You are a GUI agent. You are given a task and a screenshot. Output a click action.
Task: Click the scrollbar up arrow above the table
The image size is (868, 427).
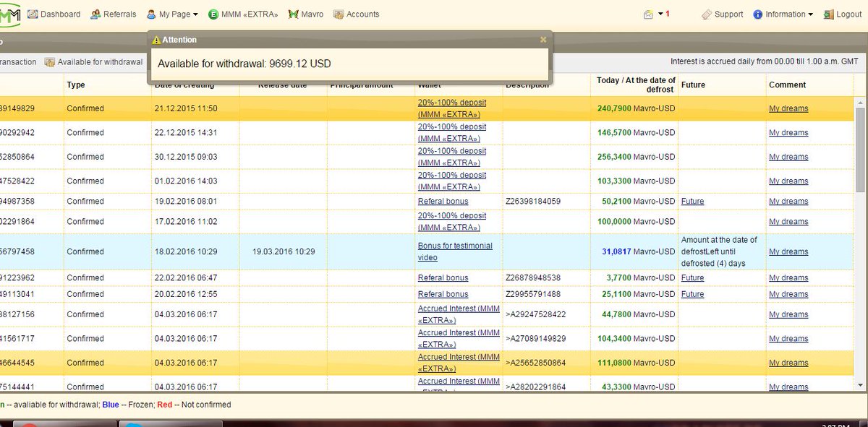[861, 103]
